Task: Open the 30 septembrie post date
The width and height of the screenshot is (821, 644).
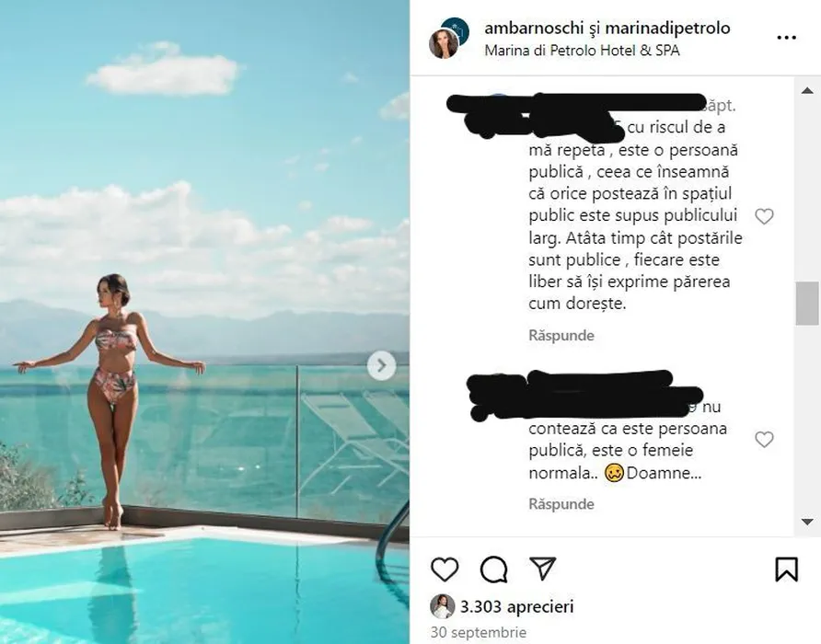Action: coord(478,632)
